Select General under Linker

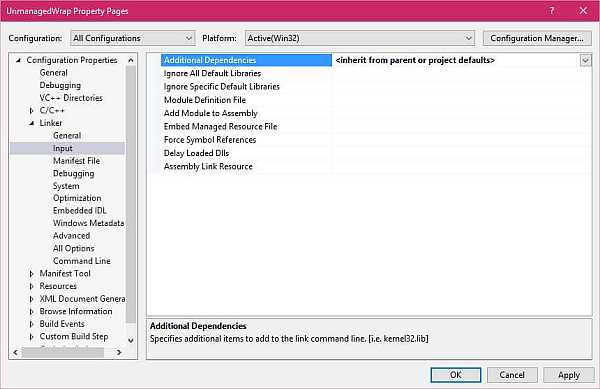67,135
